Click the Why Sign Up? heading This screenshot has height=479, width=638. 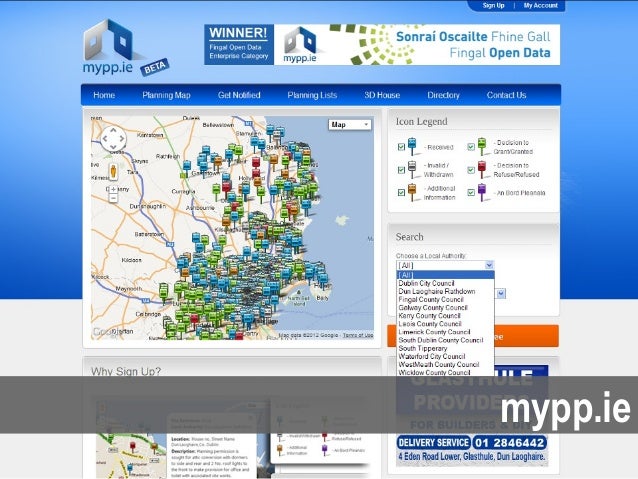coord(126,372)
